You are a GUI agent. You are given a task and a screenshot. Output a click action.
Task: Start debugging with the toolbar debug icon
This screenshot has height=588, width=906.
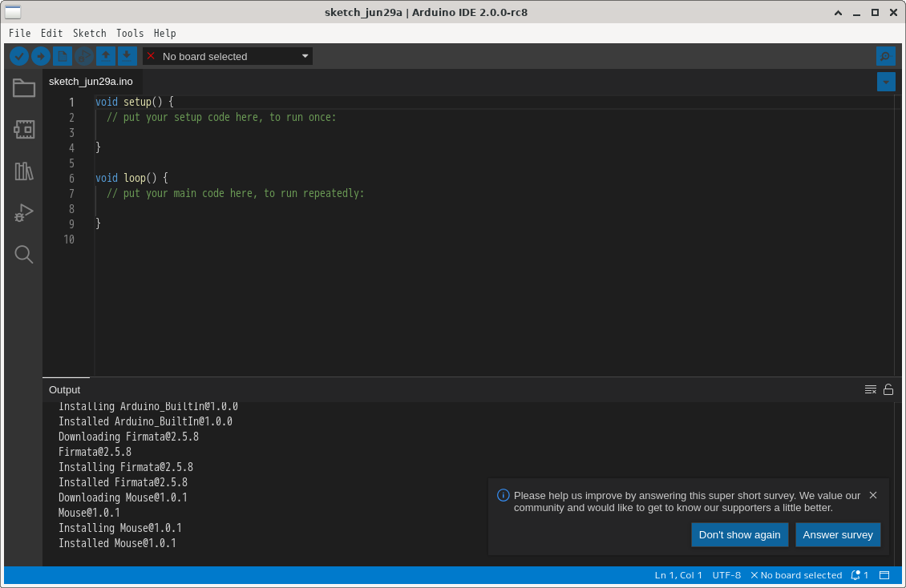(x=83, y=56)
